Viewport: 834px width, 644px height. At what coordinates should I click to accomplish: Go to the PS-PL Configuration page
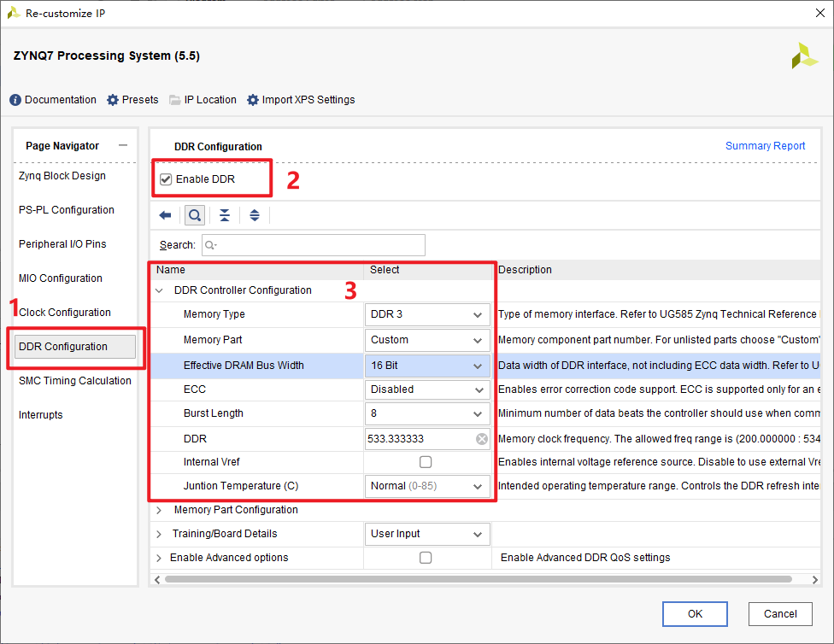[67, 210]
